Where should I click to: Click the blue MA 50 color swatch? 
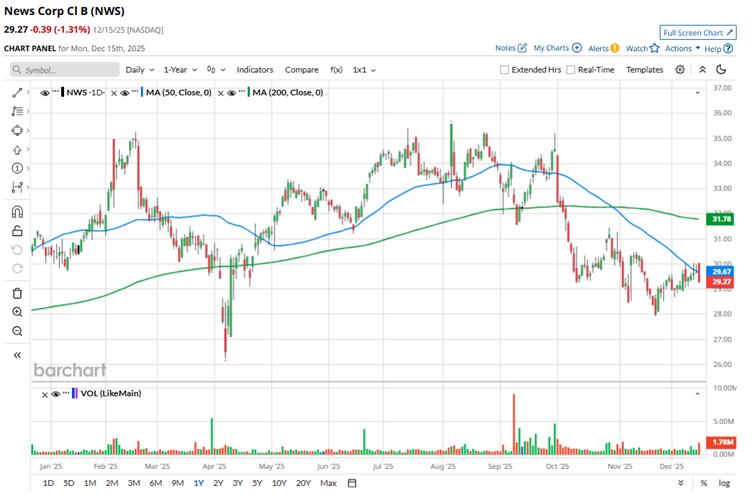pos(142,93)
